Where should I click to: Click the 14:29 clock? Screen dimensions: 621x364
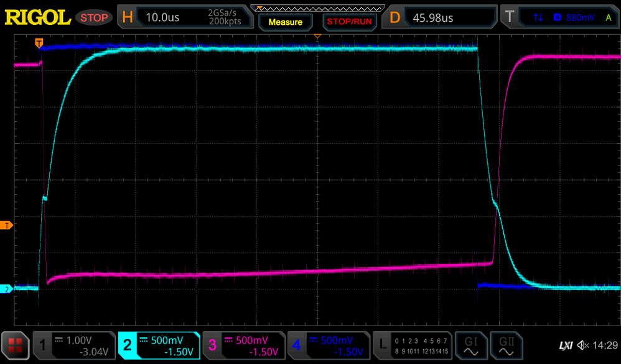[x=605, y=345]
